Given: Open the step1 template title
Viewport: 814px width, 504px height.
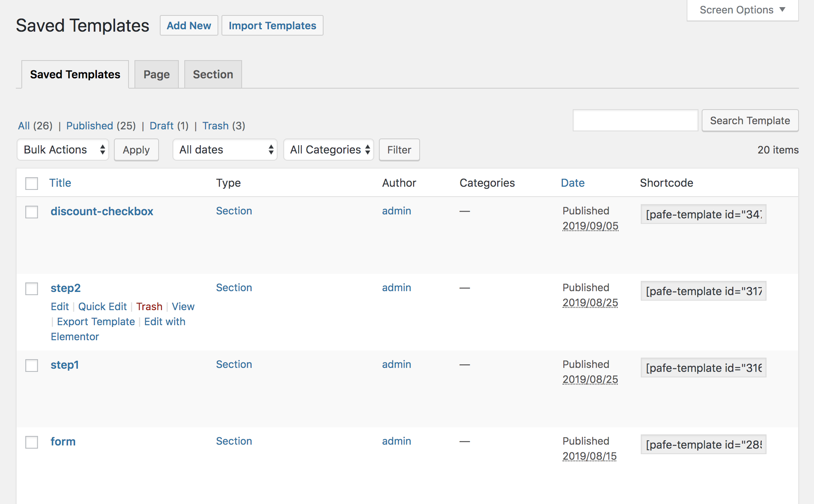Looking at the screenshot, I should coord(64,365).
